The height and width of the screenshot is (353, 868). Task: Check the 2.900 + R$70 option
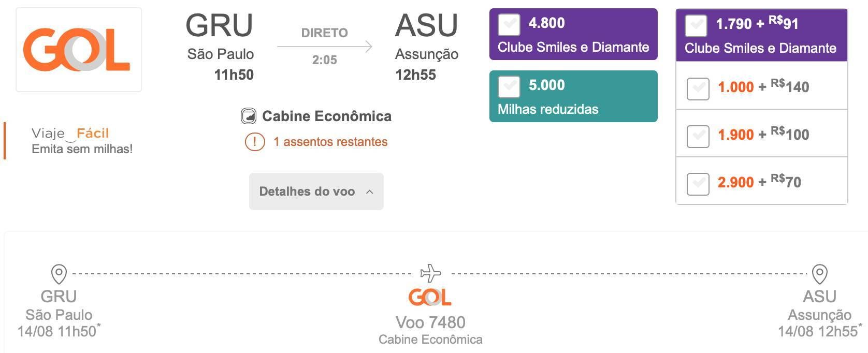(x=698, y=184)
